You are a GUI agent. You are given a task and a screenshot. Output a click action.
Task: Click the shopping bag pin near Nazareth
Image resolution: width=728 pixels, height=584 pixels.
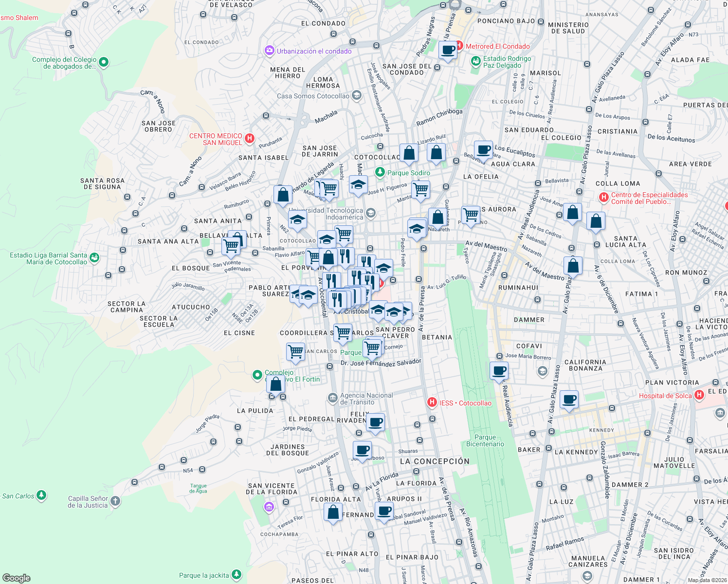click(437, 216)
